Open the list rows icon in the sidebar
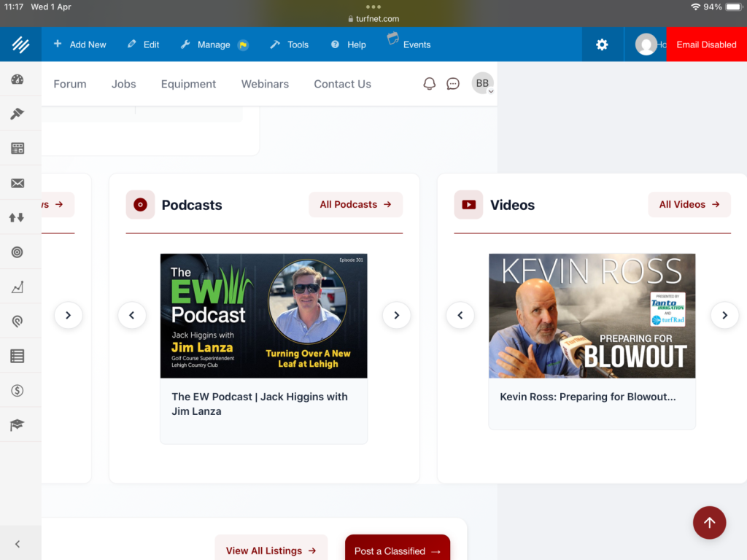Screen dimensions: 747x560 18,356
